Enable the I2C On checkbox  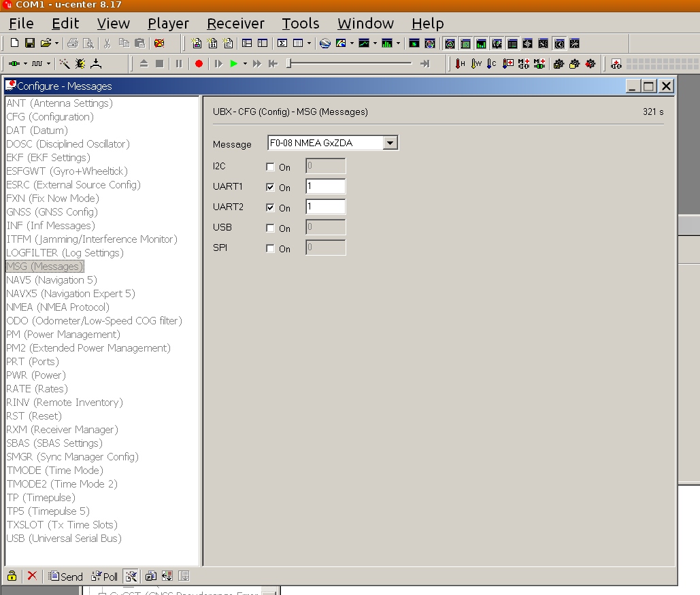point(270,167)
